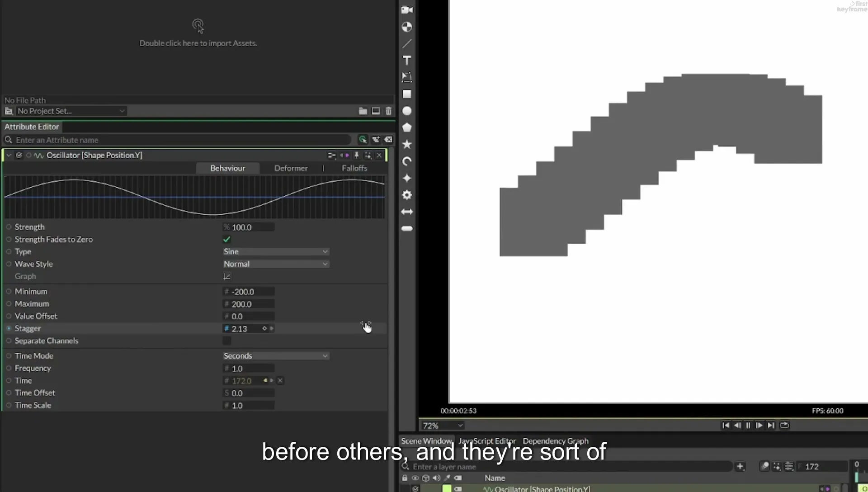The image size is (868, 492).
Task: Uncheck Strength Fades to Zero
Action: tap(227, 239)
